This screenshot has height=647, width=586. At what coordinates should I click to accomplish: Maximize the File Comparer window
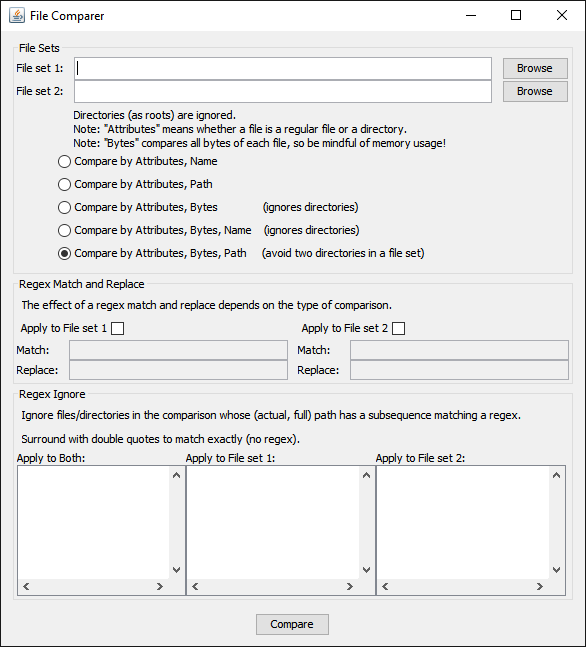coord(516,15)
